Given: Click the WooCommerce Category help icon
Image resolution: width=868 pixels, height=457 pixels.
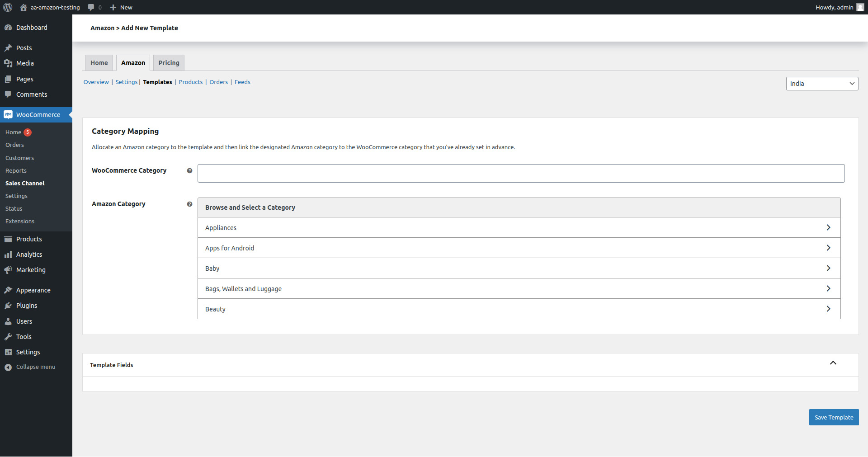Looking at the screenshot, I should tap(189, 170).
